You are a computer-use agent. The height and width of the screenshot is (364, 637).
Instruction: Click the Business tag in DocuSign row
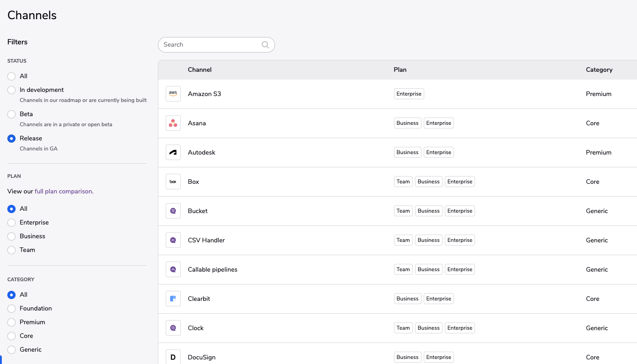point(407,357)
